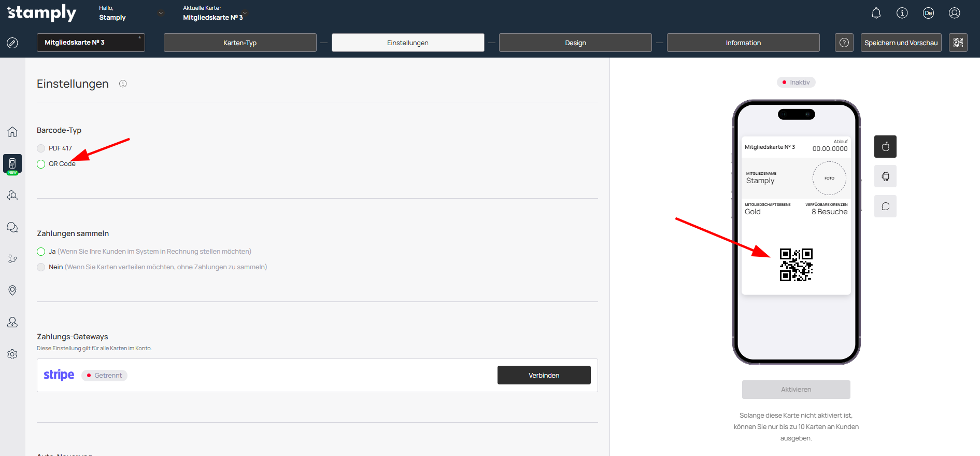Image resolution: width=980 pixels, height=456 pixels.
Task: Click Verbinden to connect Stripe
Action: tap(544, 375)
